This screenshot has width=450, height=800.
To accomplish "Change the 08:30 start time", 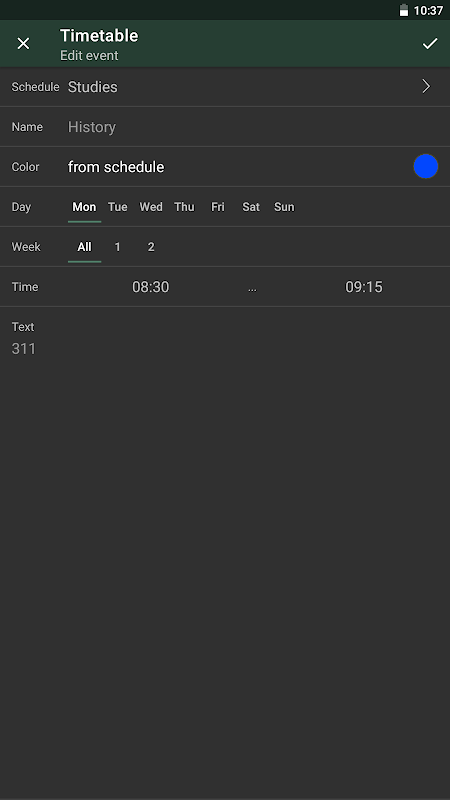I will pyautogui.click(x=151, y=287).
